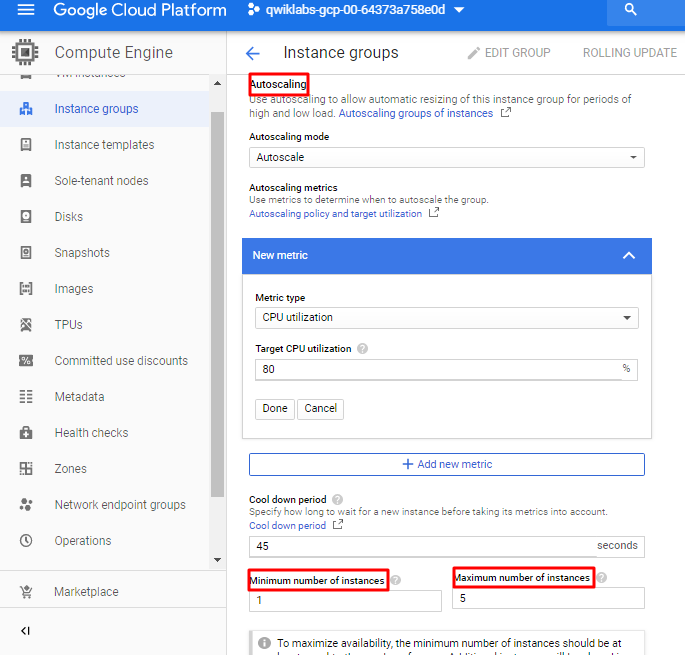The width and height of the screenshot is (685, 655).
Task: Open Instance templates in sidebar
Action: [104, 145]
